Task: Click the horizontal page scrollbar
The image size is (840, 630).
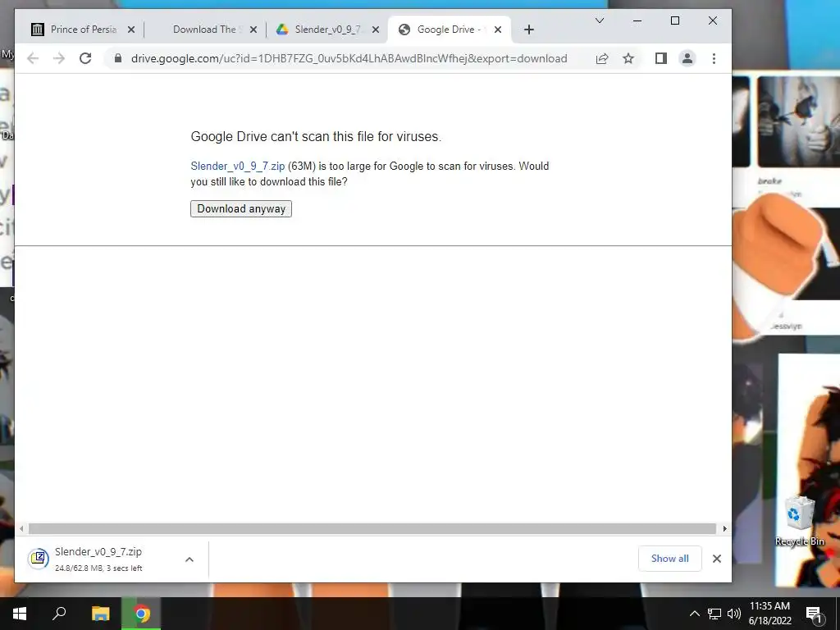Action: click(372, 529)
